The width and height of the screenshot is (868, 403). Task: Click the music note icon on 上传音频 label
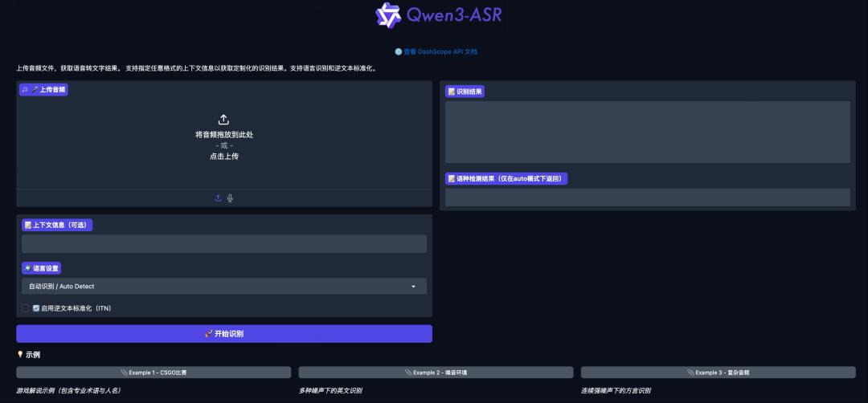pos(26,90)
